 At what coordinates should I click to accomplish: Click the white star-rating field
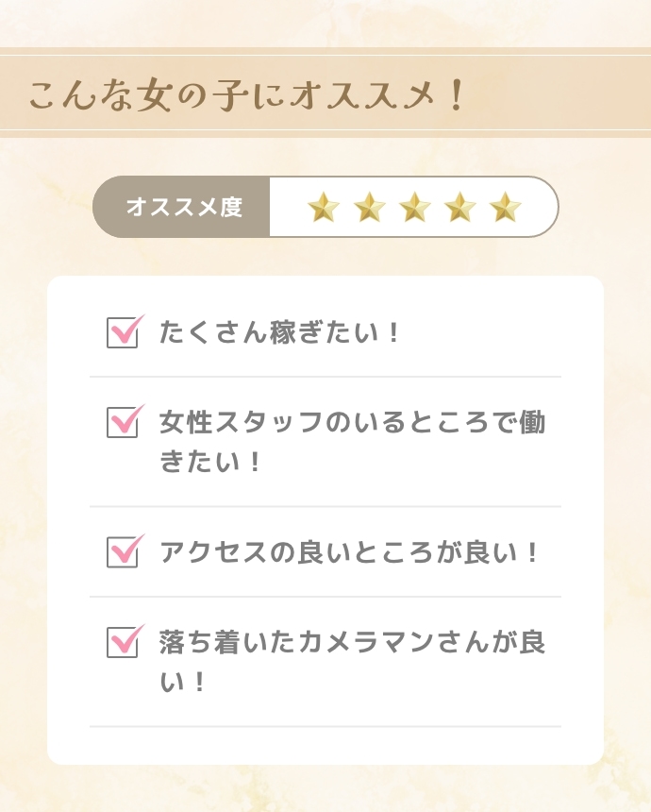pyautogui.click(x=413, y=207)
